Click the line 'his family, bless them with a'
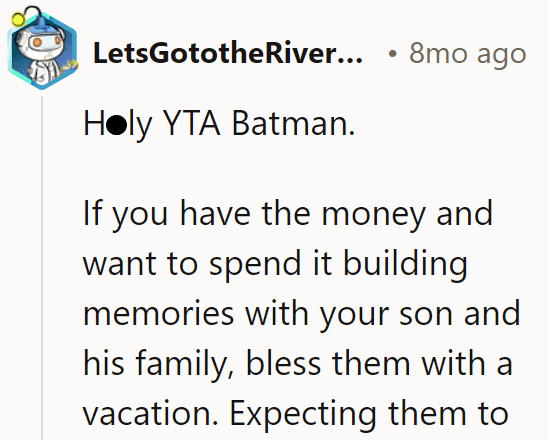548x440 pixels. 298,364
